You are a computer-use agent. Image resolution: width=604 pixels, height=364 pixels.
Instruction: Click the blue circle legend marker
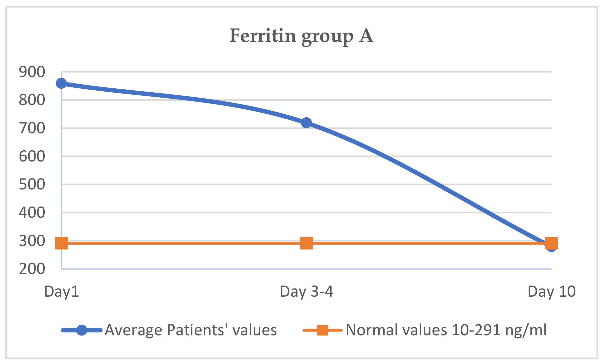point(82,330)
